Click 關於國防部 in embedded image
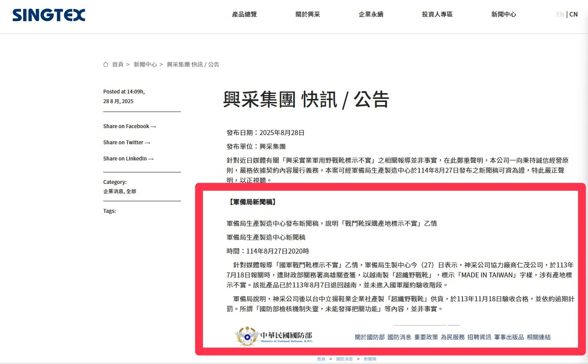 click(370, 337)
